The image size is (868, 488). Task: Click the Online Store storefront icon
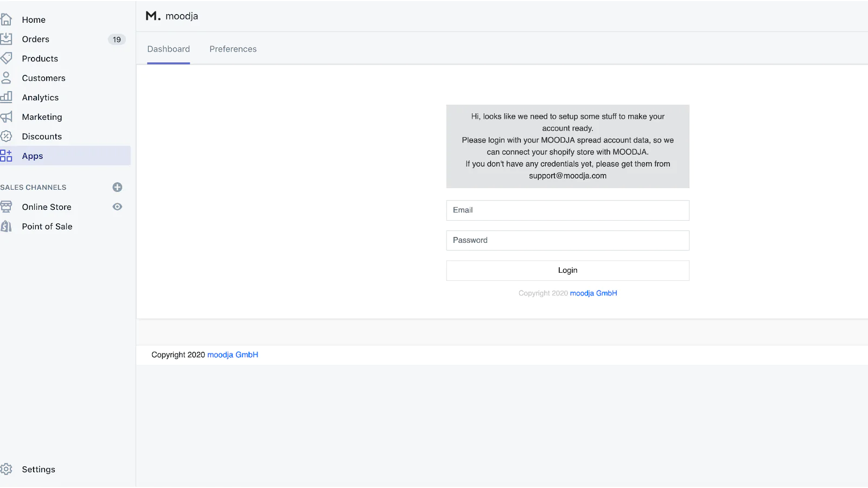[x=6, y=207]
